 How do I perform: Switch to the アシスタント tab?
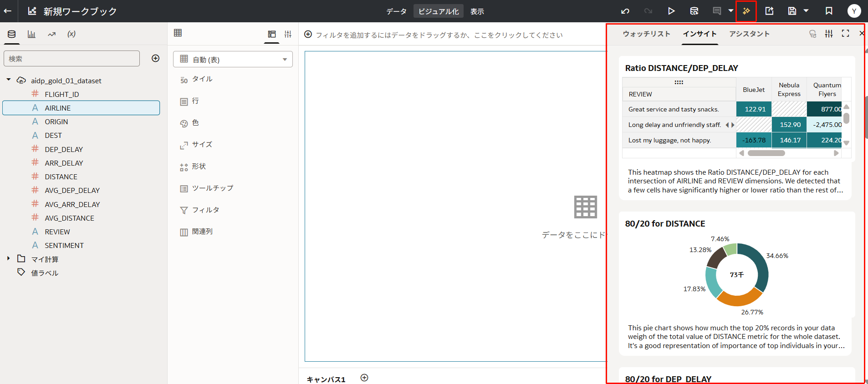coord(749,34)
